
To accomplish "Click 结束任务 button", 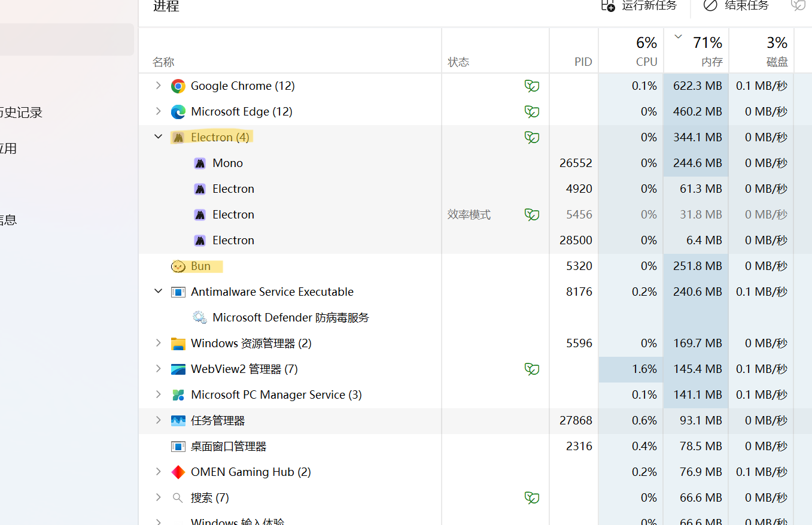I will click(x=736, y=6).
